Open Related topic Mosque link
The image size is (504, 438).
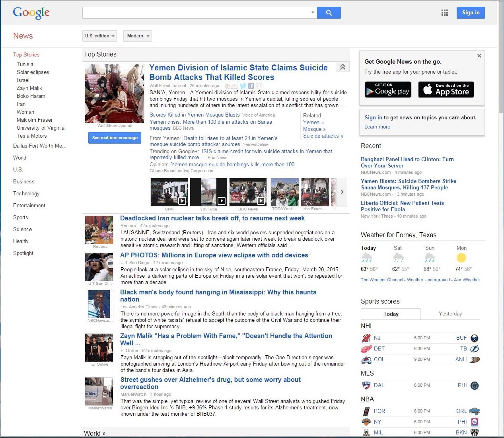tap(314, 129)
